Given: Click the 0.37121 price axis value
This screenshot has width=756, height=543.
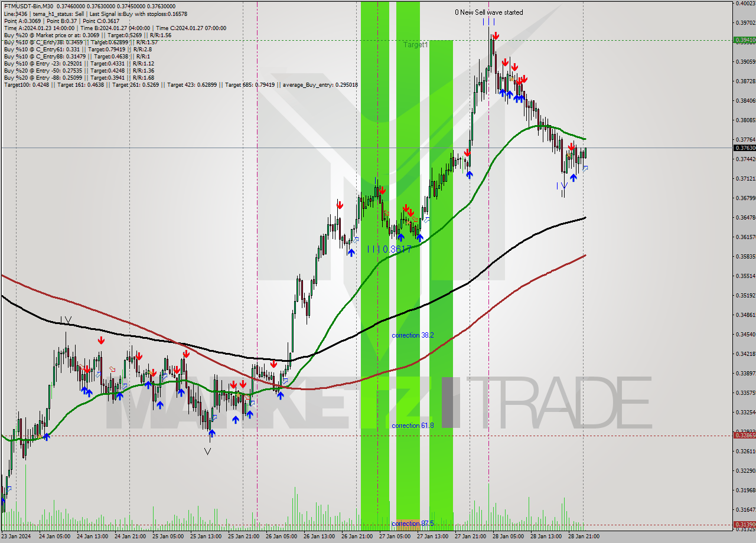Looking at the screenshot, I should (745, 178).
